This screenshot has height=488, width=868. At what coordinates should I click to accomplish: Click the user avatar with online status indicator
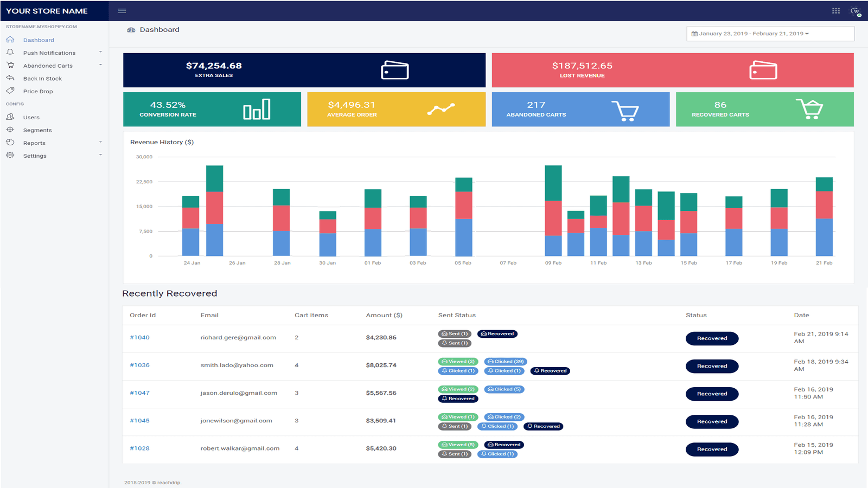coord(856,10)
